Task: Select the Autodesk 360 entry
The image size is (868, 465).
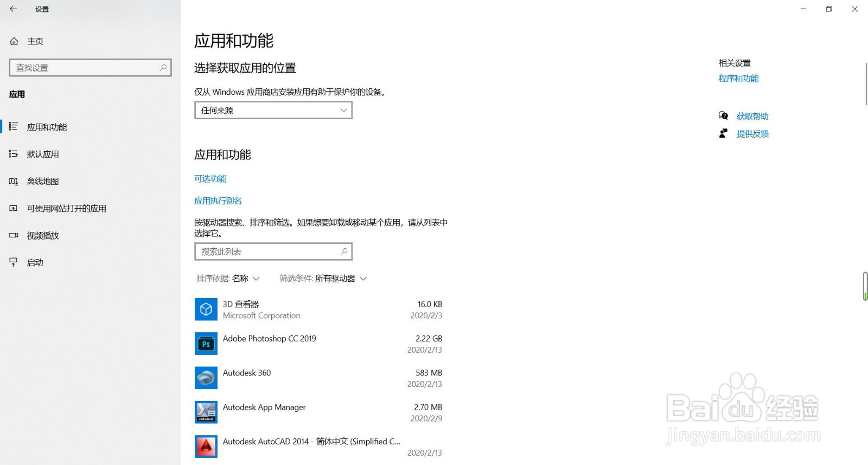Action: click(319, 378)
